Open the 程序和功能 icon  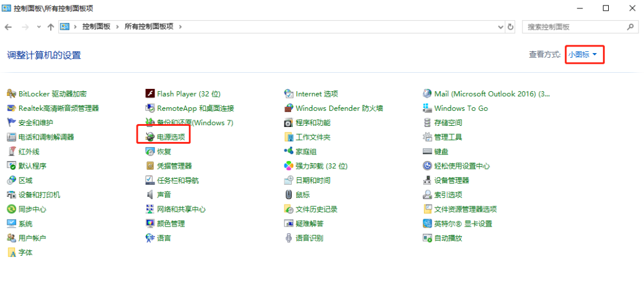point(289,123)
